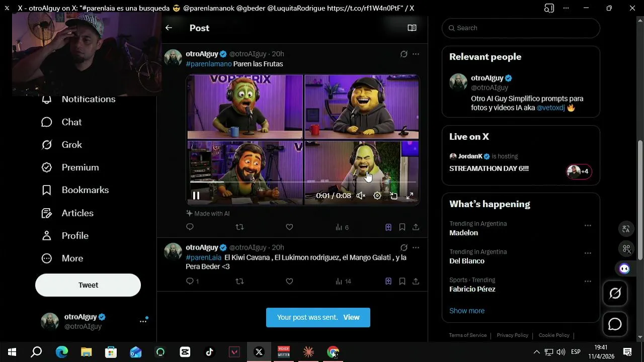Open browser menu dots in title bar
Image resolution: width=644 pixels, height=362 pixels.
[x=566, y=8]
